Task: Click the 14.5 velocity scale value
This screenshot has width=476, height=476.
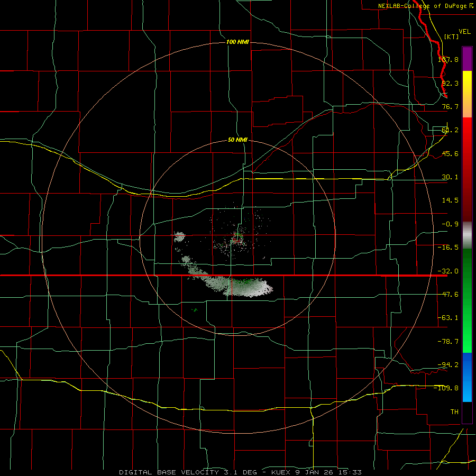Action: tap(450, 200)
